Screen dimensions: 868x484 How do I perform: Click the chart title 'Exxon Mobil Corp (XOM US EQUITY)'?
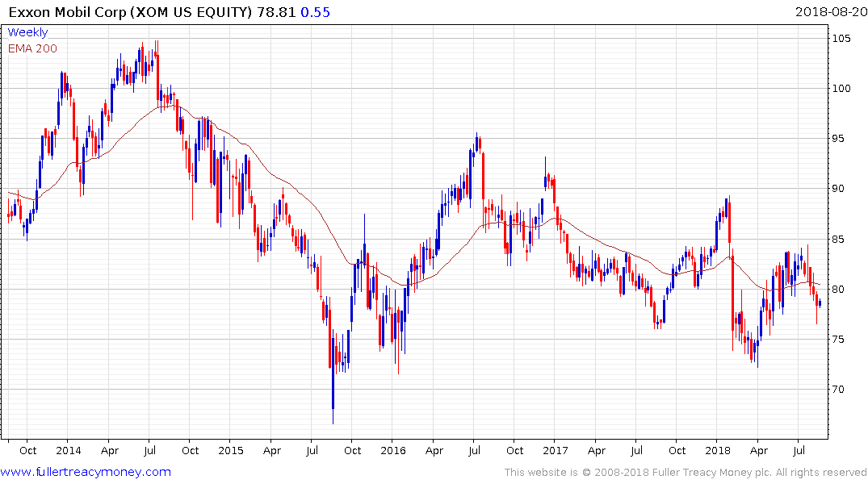130,12
